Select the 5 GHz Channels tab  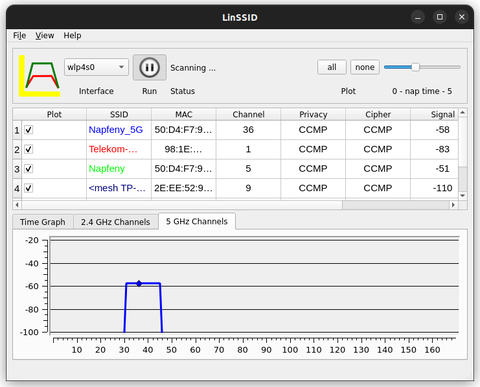(x=197, y=221)
